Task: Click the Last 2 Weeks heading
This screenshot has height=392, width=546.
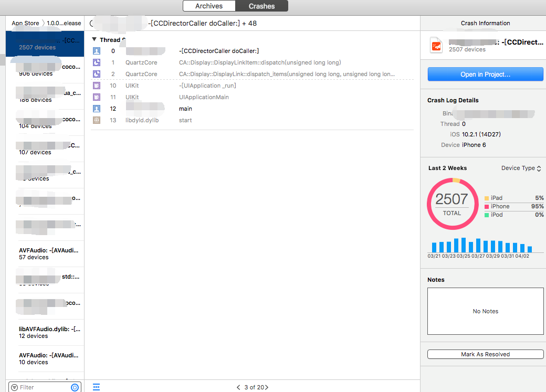Action: [447, 168]
